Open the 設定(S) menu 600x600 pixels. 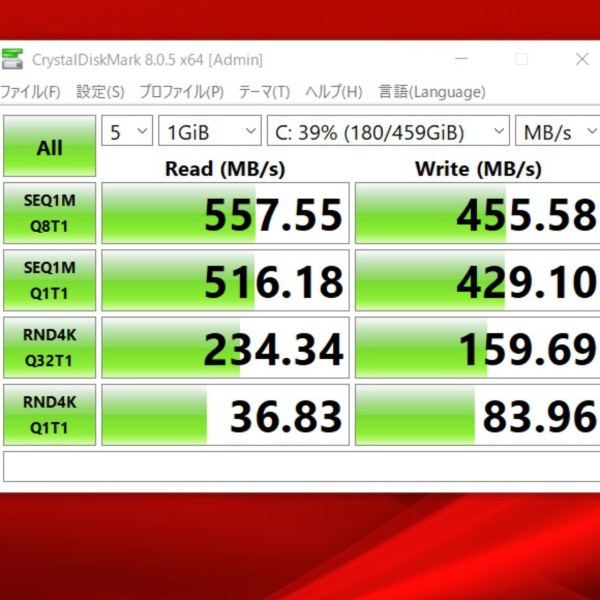(100, 92)
